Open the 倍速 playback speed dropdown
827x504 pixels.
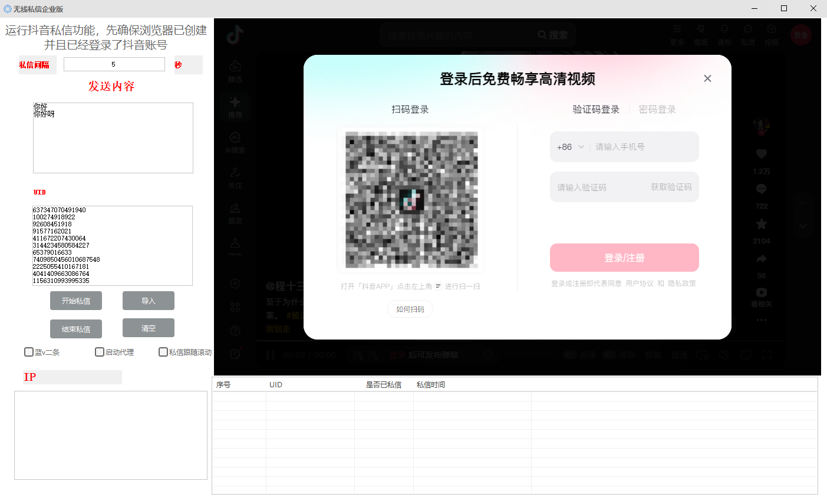tap(680, 355)
